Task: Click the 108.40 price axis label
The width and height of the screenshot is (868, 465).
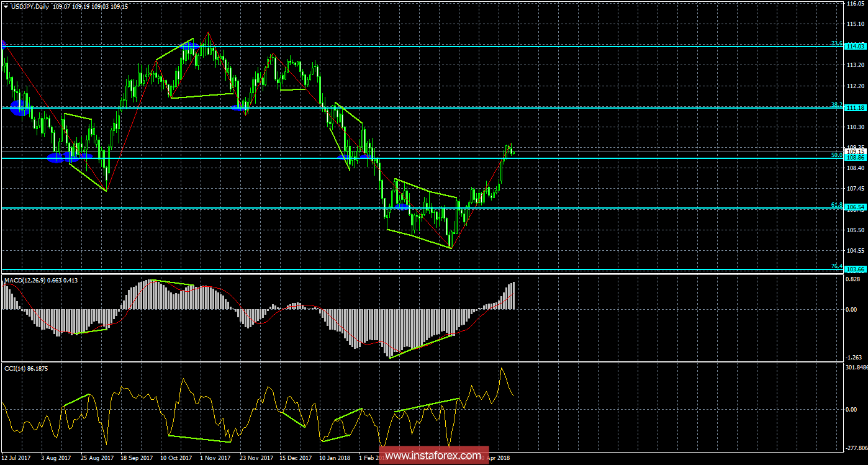Action: coord(856,168)
